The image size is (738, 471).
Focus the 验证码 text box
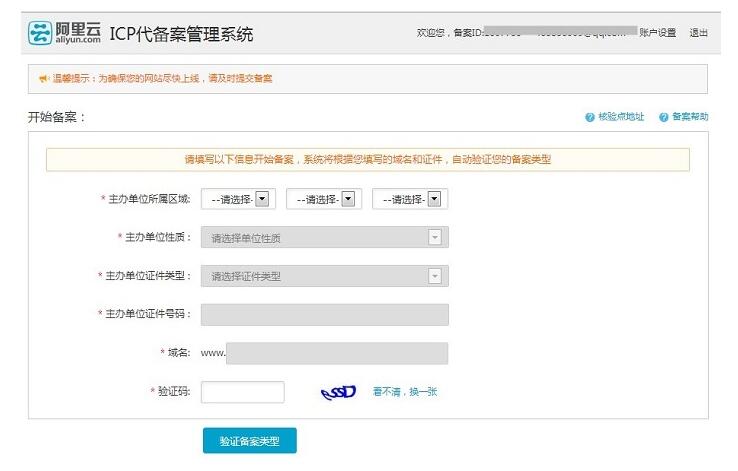click(x=242, y=392)
